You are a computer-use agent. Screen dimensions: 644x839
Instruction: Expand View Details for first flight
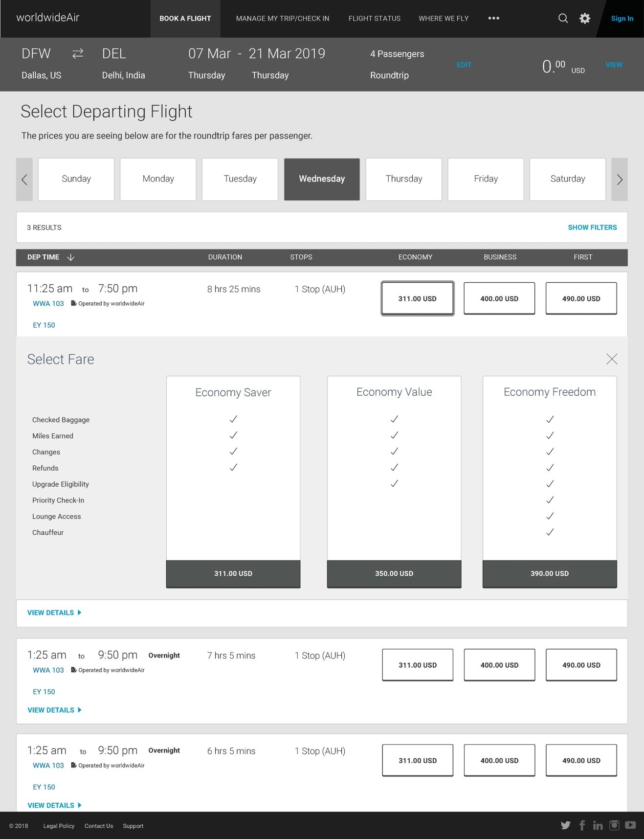[54, 612]
